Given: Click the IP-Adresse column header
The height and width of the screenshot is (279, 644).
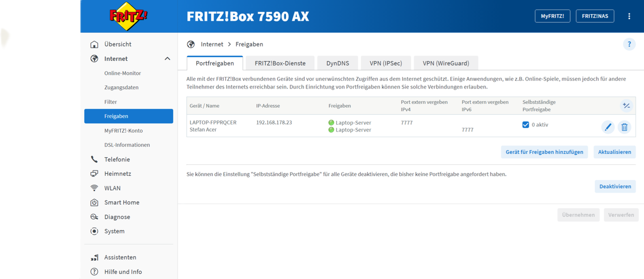Looking at the screenshot, I should click(268, 106).
